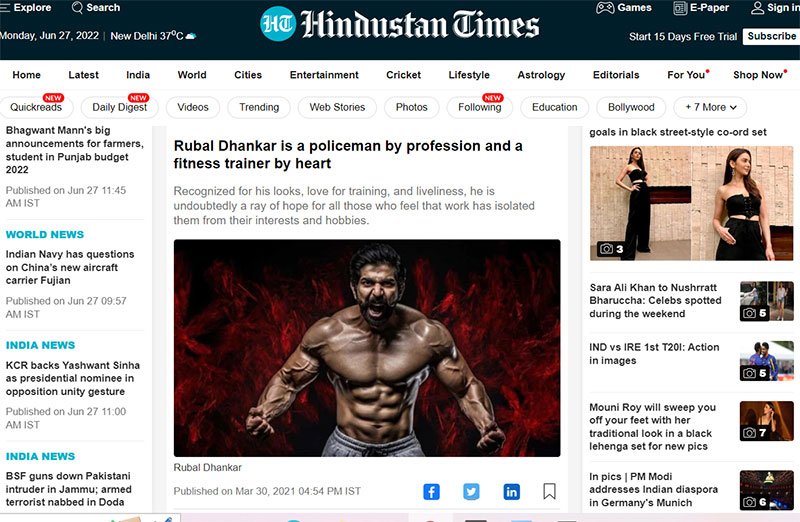
Task: Share article on Facebook
Action: (x=431, y=491)
